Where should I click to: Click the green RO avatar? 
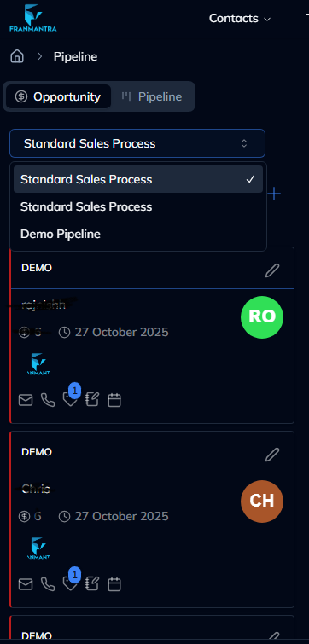point(262,317)
